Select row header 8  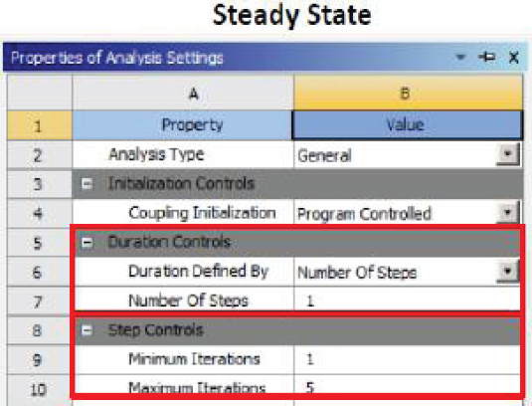tap(40, 330)
